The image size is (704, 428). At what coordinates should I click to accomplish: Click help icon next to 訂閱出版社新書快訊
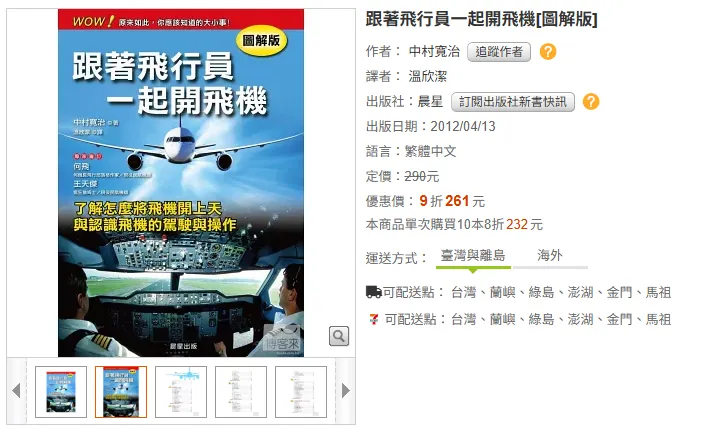(x=591, y=101)
